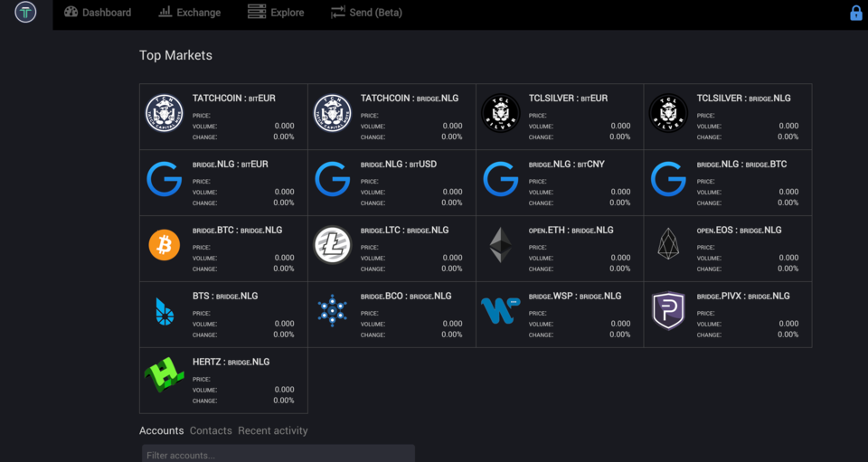Click the bridge.BTC : bridge.NLG title
Image resolution: width=868 pixels, height=462 pixels.
(x=237, y=230)
